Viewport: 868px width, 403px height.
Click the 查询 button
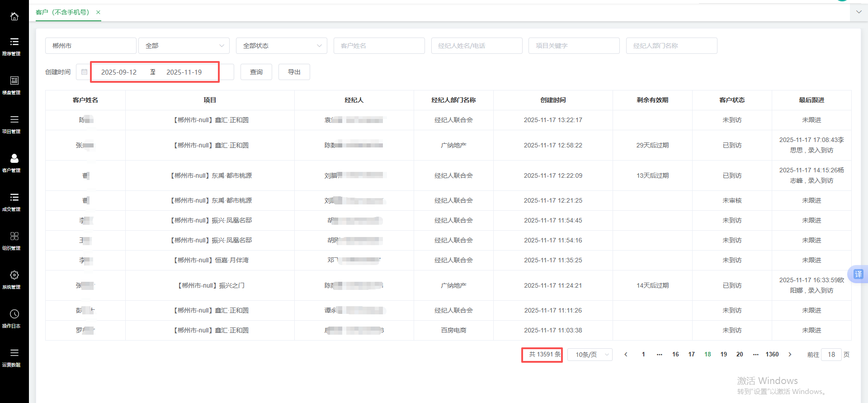[x=256, y=72]
